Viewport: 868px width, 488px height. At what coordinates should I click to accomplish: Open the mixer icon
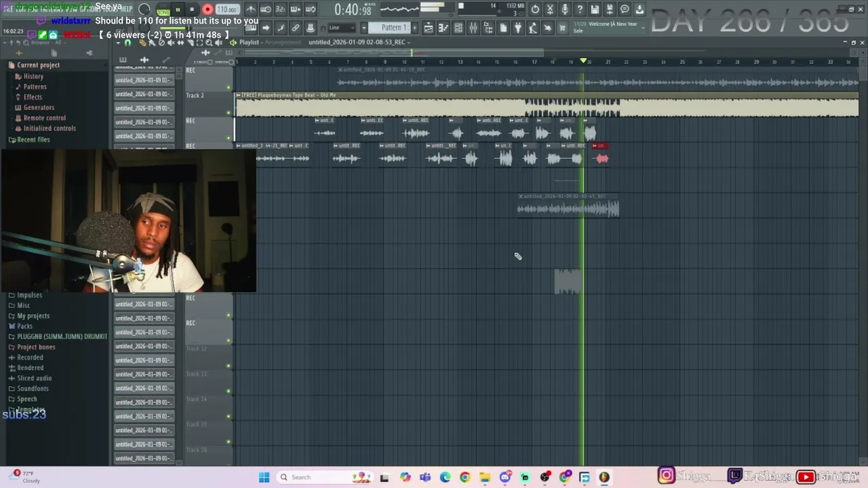coord(473,28)
